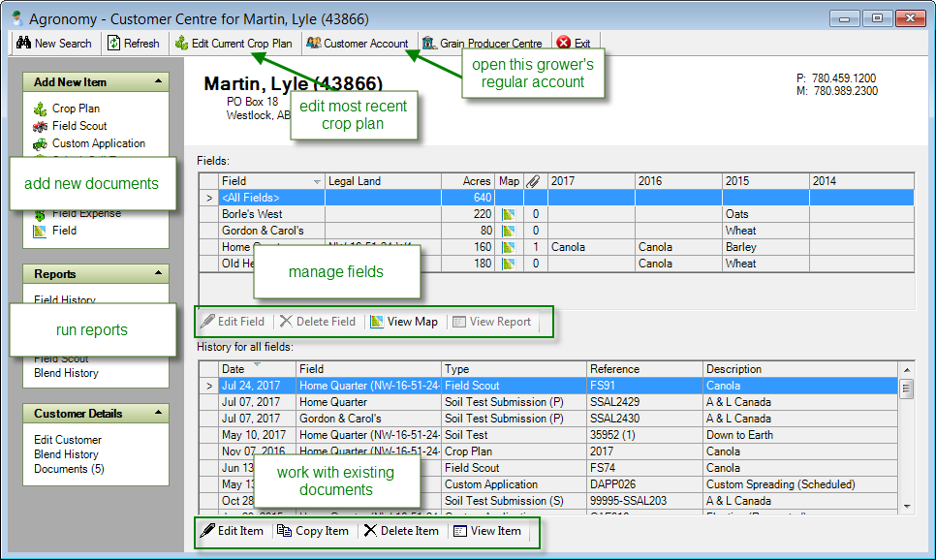
Task: Open Blend History under Customer Details
Action: point(66,454)
